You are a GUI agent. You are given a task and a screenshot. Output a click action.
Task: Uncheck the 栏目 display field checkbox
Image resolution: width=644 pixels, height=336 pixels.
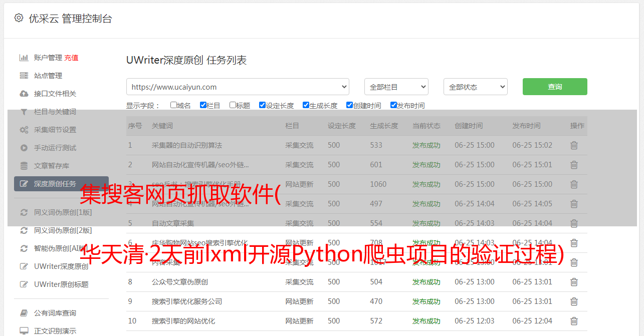[x=203, y=105]
